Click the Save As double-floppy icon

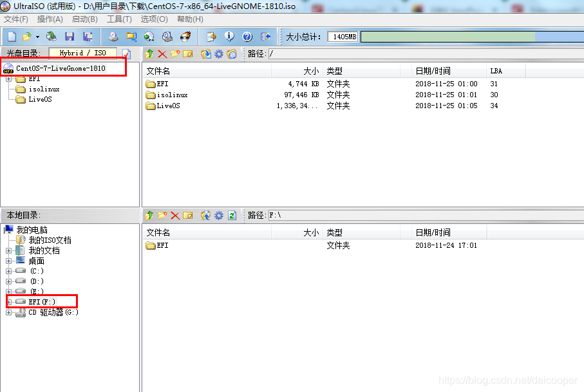coord(88,37)
